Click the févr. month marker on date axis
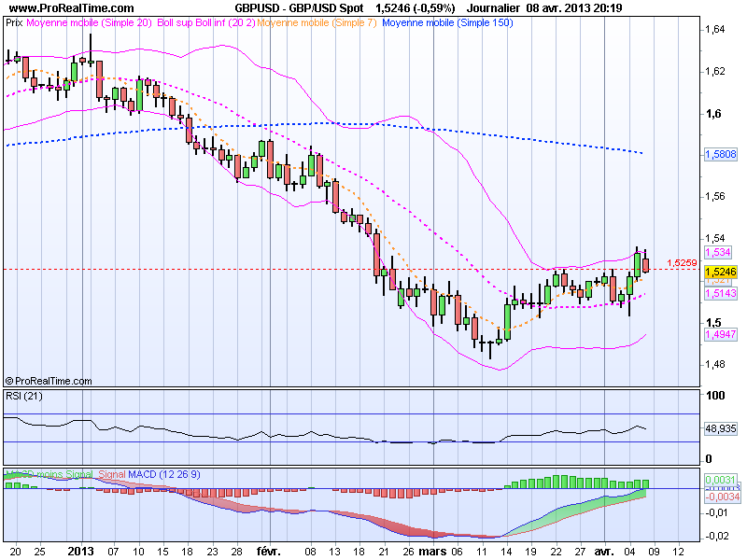 pyautogui.click(x=269, y=552)
